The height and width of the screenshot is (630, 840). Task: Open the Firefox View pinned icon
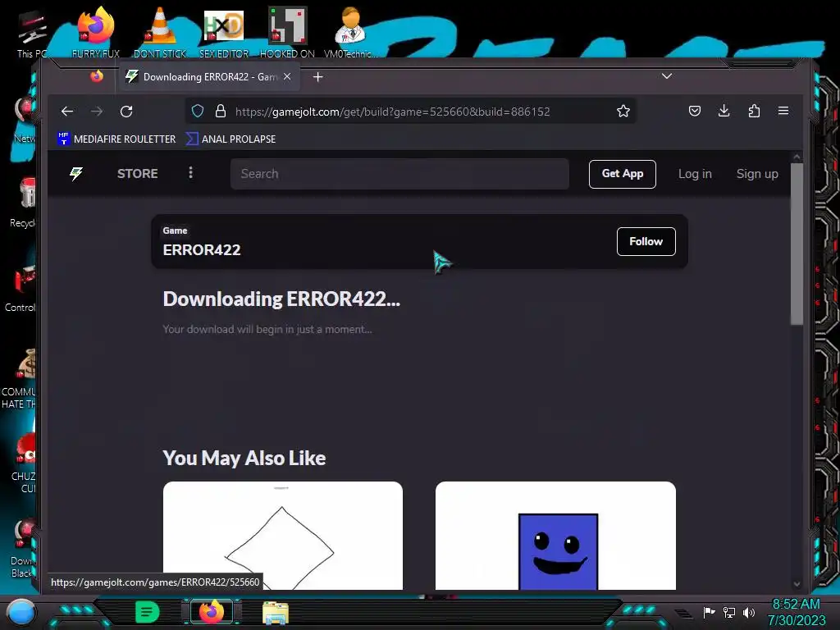point(97,76)
